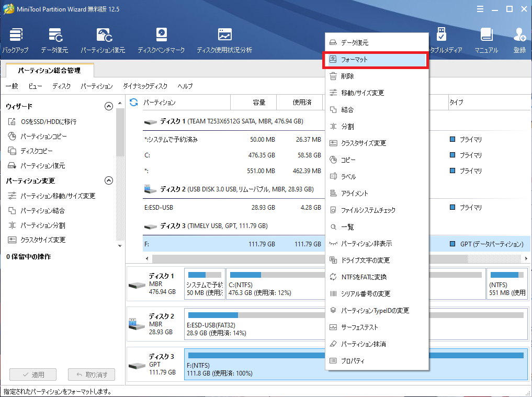Click the 登録 register icon
Viewport: 532px width, 397px height.
tap(519, 40)
